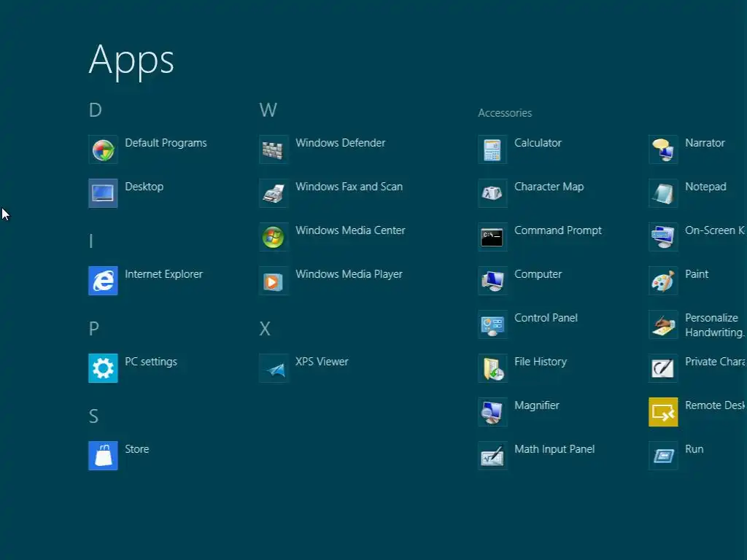747x560 pixels.
Task: Click the 'D' letter group heading
Action: pyautogui.click(x=96, y=110)
